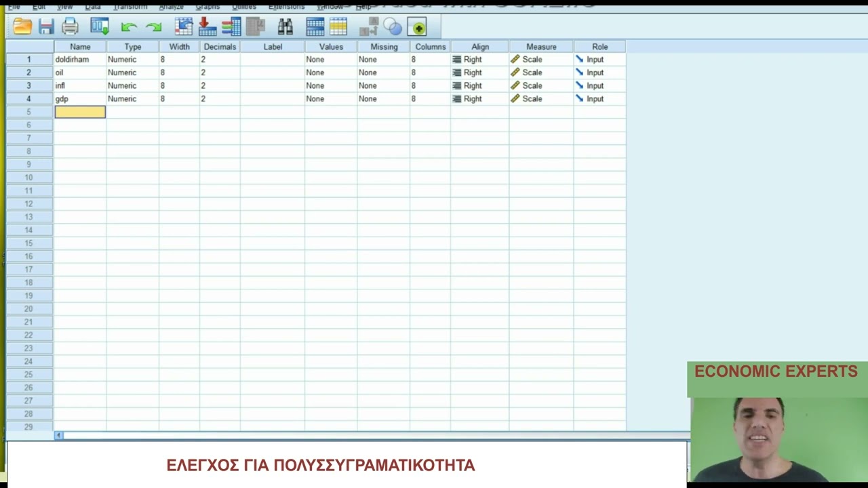Click the left arrow of the horizontal scrollbar

59,435
